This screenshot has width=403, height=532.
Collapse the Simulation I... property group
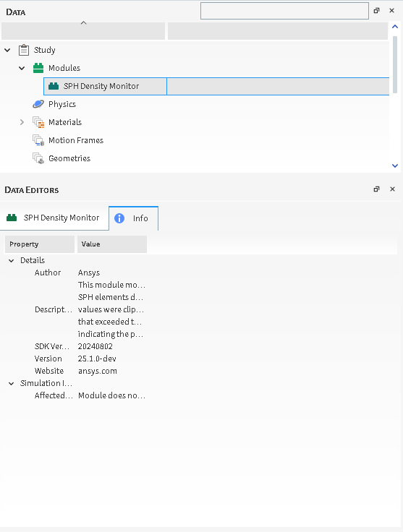click(x=11, y=384)
